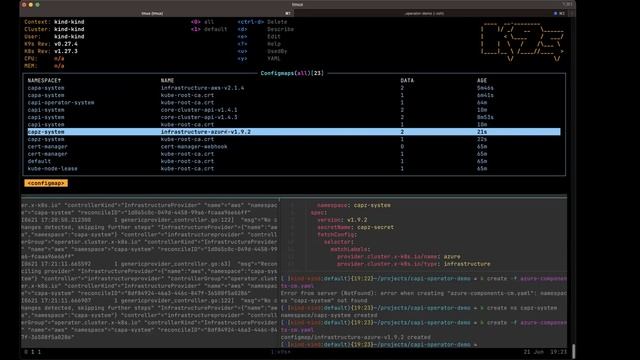Screen dimensions: 640x360
Task: Click the <y> YAML hint
Action: tap(259, 59)
